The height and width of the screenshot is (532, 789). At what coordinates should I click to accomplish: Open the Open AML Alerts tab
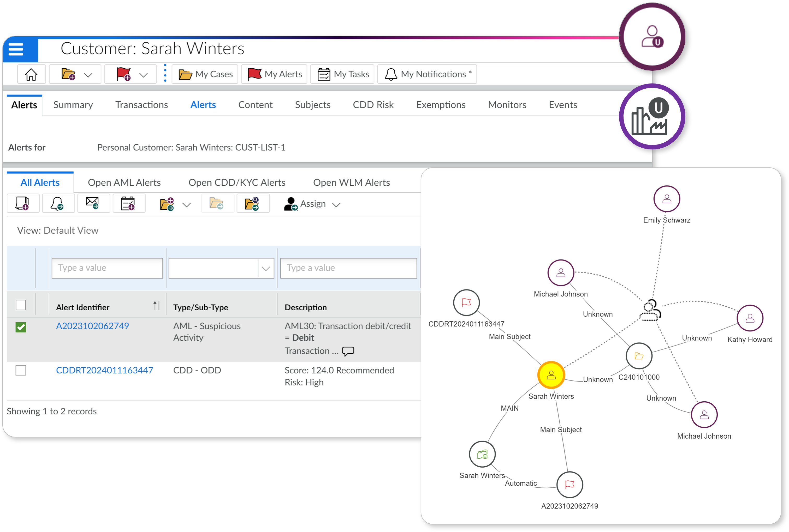124,183
